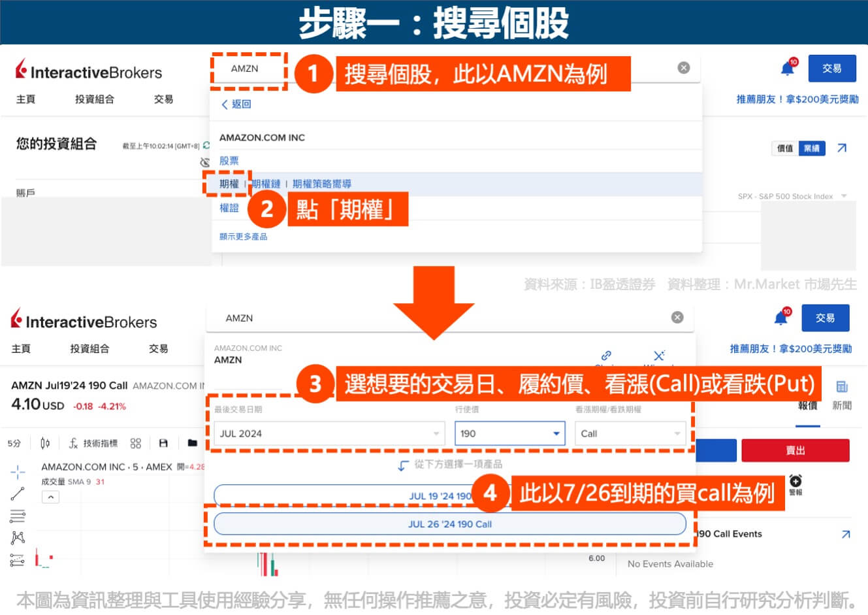Click AMZN Jul19'24 190 Call title
This screenshot has width=868, height=615.
click(69, 385)
